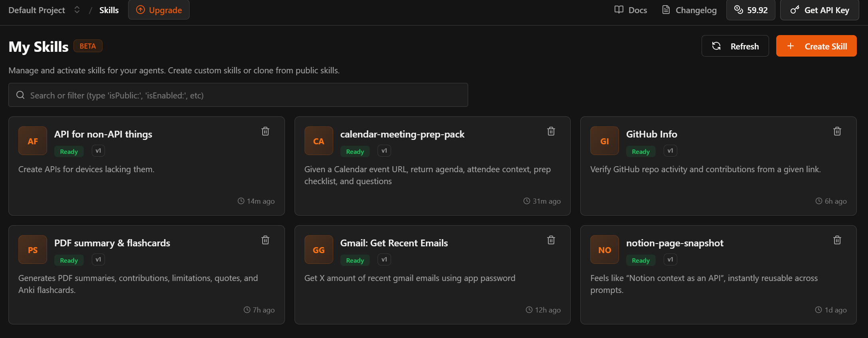Click the GG skill avatar icon
This screenshot has height=338, width=868.
318,250
